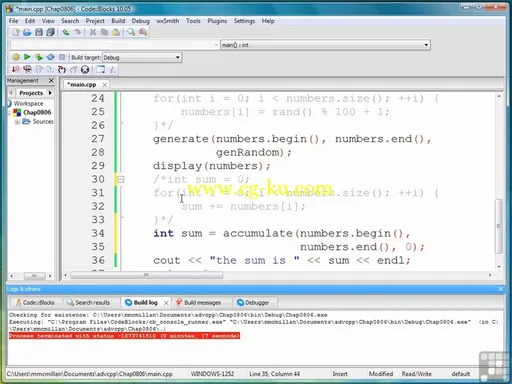Click the Undo icon

tap(66, 32)
